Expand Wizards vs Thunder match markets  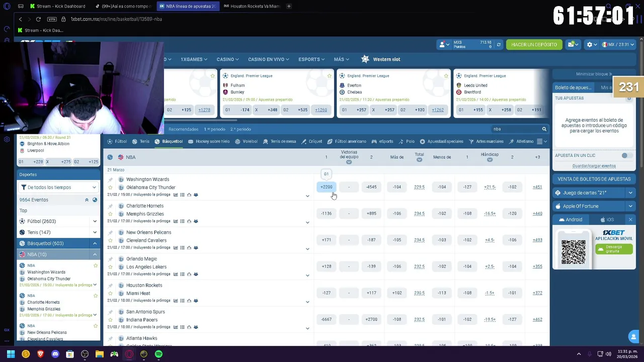click(307, 196)
